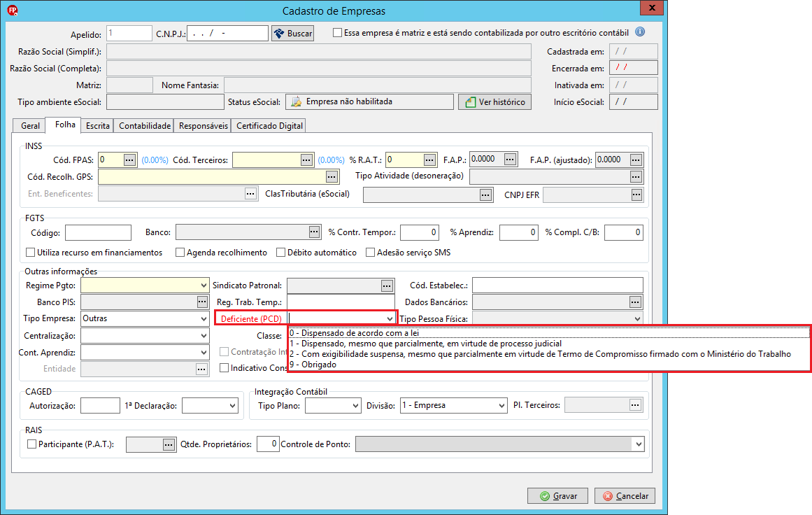Toggle 'Agenda recolhimento' checkbox
Viewport: 812px width, 515px height.
point(180,253)
